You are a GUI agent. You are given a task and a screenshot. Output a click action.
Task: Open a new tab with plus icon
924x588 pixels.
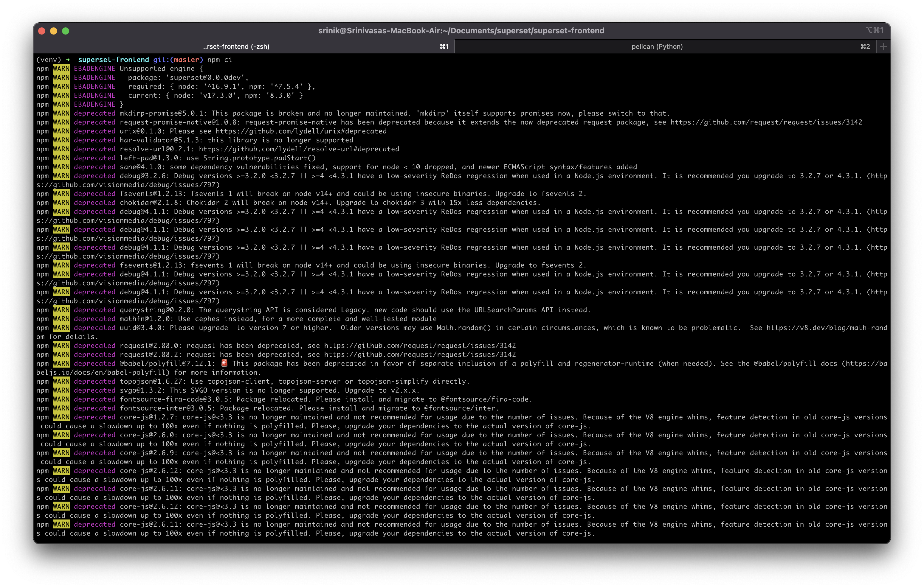click(x=883, y=46)
